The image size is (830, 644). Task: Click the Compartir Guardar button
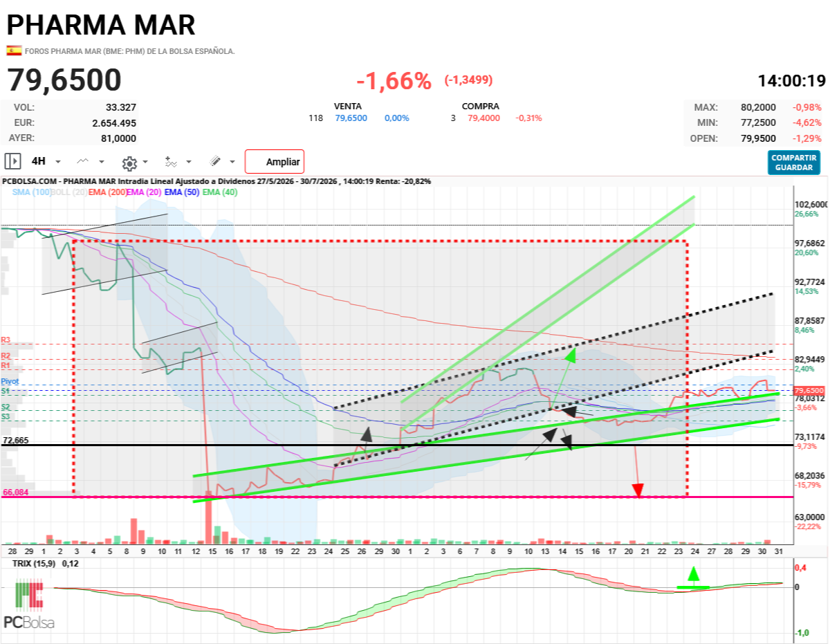pos(794,163)
